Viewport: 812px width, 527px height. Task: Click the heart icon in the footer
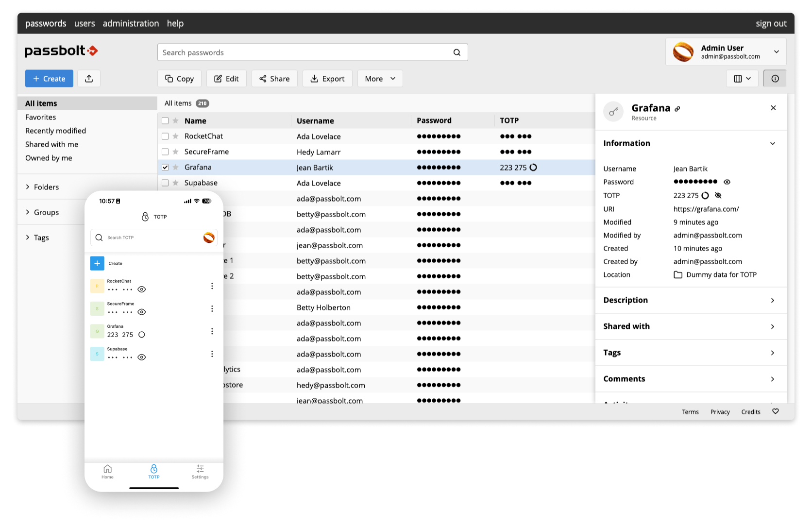pos(776,411)
